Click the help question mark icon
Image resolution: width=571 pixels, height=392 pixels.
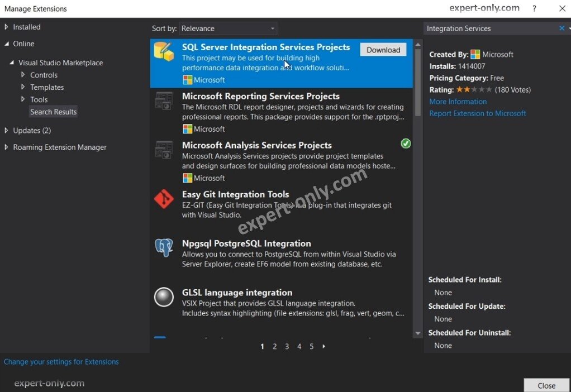534,8
